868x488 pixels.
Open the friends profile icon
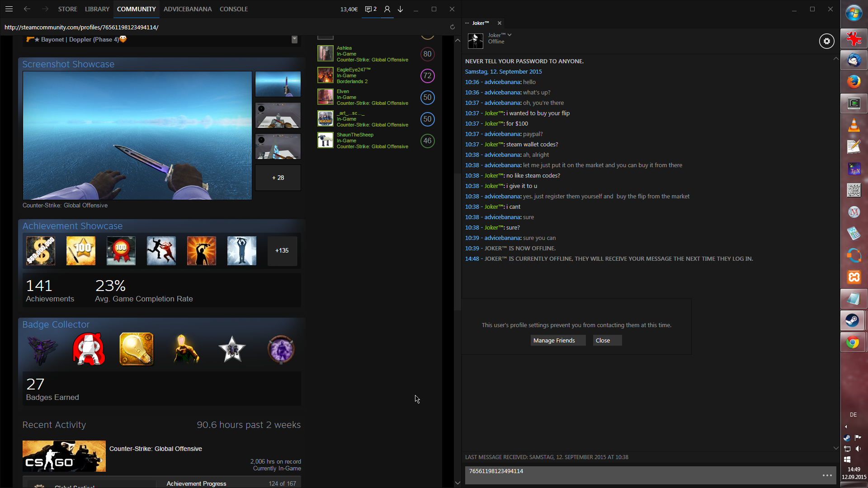click(x=387, y=9)
